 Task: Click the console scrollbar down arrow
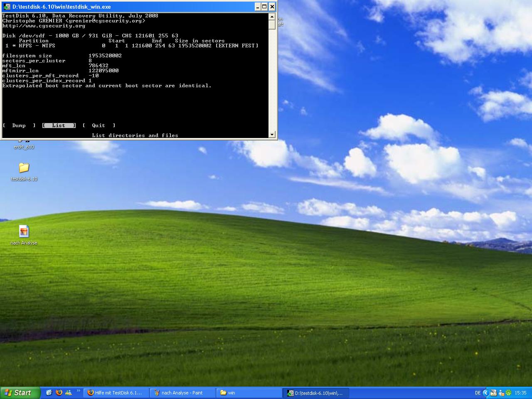[x=272, y=134]
